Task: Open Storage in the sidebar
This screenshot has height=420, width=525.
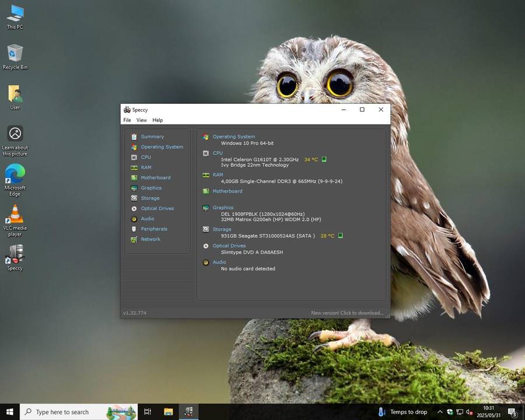Action: pos(150,198)
